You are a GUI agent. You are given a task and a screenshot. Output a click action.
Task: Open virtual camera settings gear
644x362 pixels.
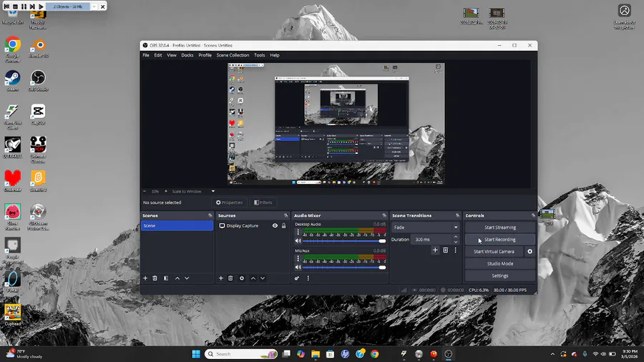(x=530, y=252)
